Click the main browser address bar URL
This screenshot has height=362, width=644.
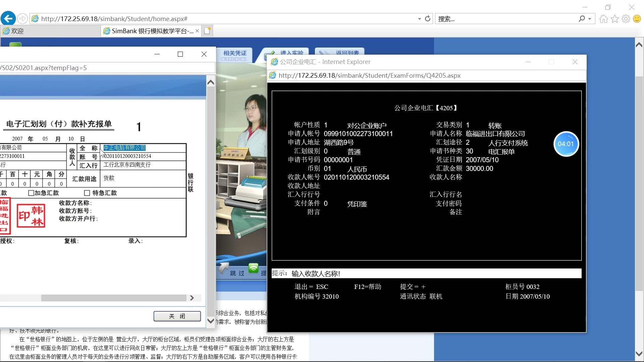(114, 19)
